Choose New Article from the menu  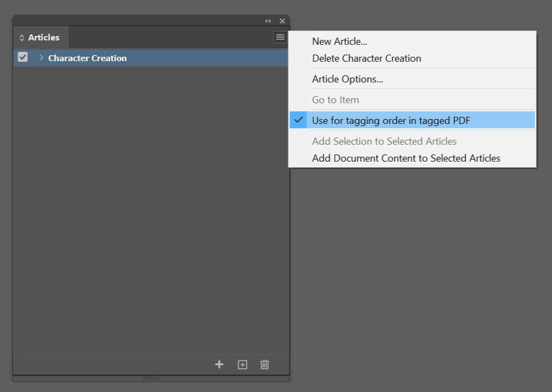[x=339, y=41]
